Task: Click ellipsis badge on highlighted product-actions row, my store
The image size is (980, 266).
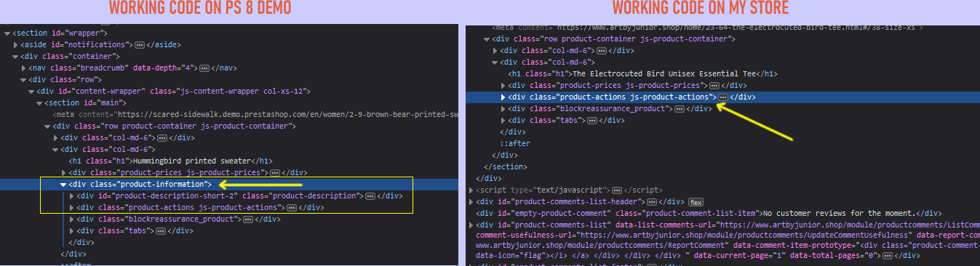Action: click(723, 97)
